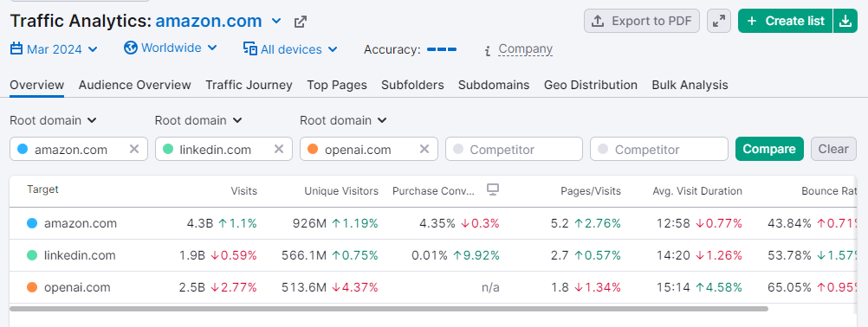
Task: Click the Purchase Conv... column header
Action: coord(433,191)
